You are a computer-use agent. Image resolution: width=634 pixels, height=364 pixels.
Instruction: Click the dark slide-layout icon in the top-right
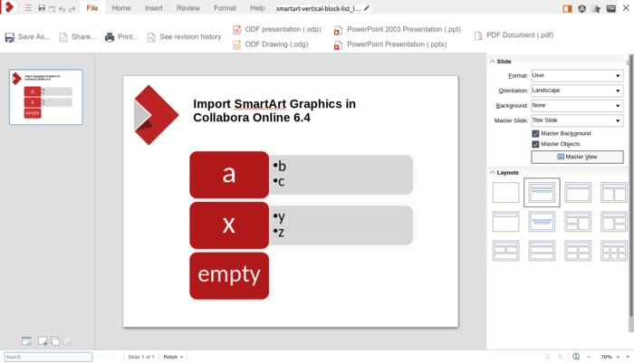(x=611, y=8)
